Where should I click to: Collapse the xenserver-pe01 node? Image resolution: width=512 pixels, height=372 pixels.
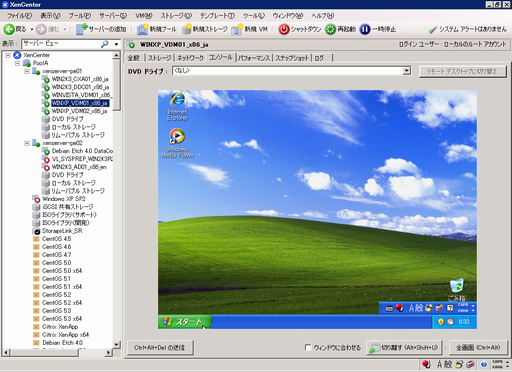(x=27, y=71)
